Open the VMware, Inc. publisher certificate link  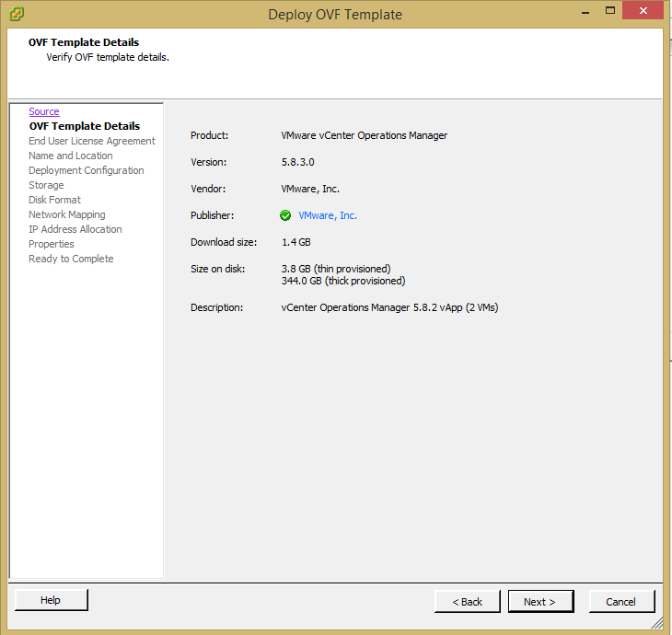(328, 215)
